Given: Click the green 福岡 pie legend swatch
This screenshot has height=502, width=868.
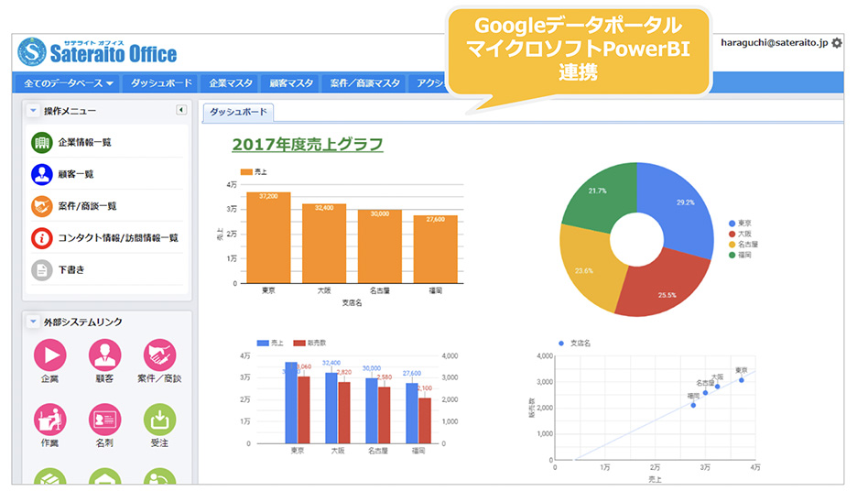Looking at the screenshot, I should pyautogui.click(x=732, y=255).
